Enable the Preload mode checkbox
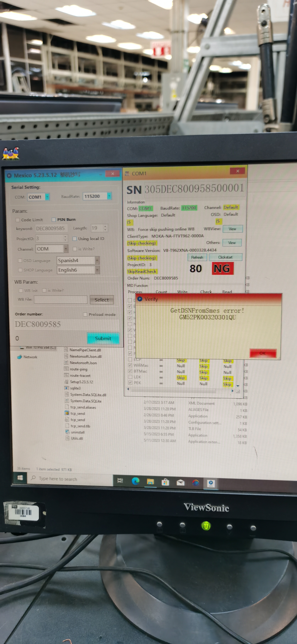Viewport: 297px width, 644px height. (85, 314)
